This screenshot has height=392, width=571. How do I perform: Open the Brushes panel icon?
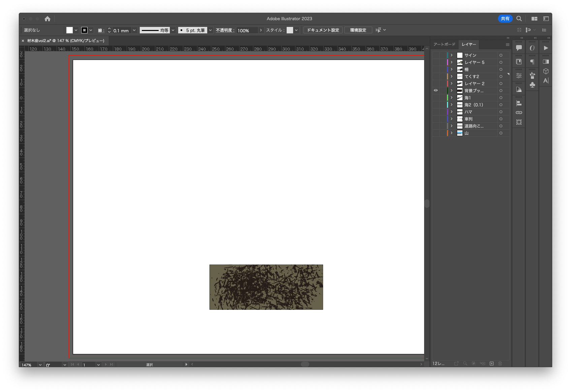pos(532,75)
